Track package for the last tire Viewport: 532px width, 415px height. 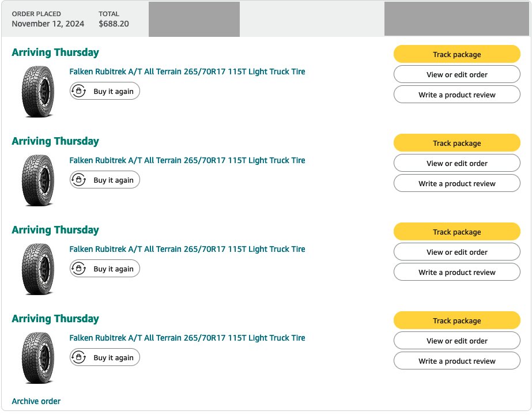(456, 320)
